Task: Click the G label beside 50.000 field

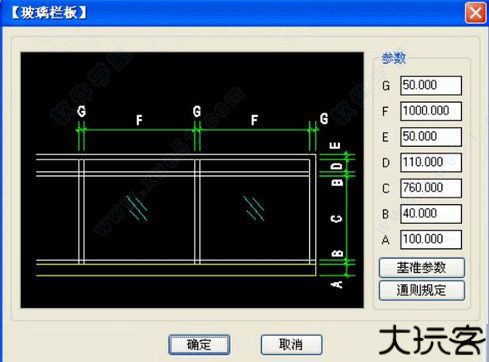Action: click(386, 86)
